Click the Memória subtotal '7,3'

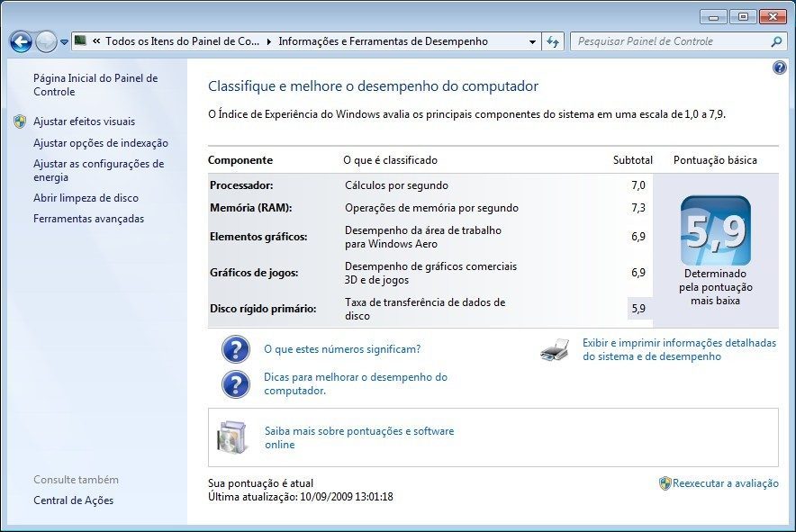pyautogui.click(x=638, y=208)
